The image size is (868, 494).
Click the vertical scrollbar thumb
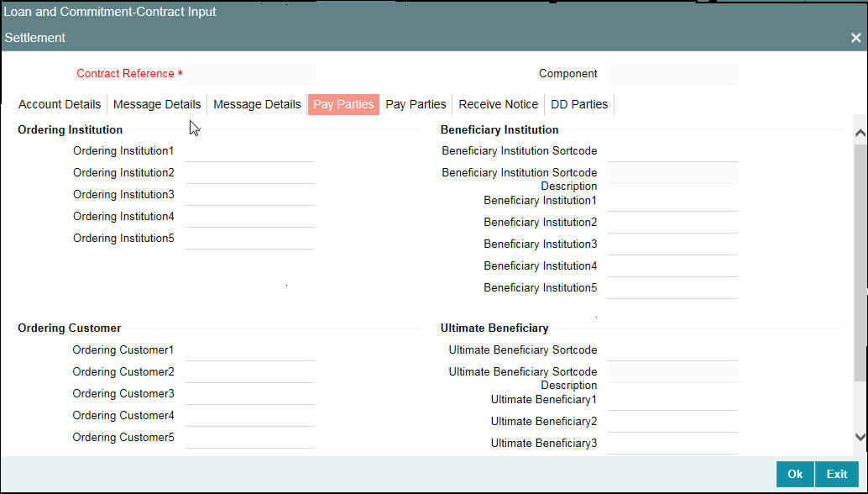click(x=860, y=263)
